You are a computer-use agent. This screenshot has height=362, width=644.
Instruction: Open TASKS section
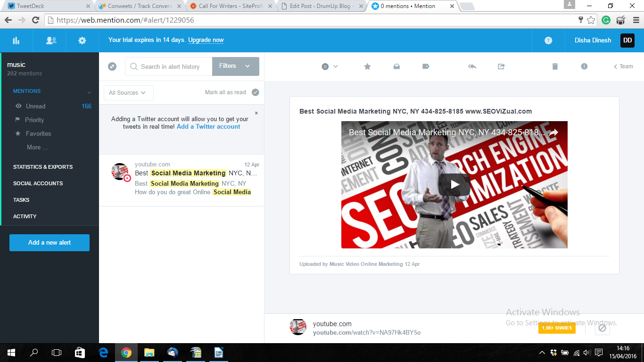[21, 200]
